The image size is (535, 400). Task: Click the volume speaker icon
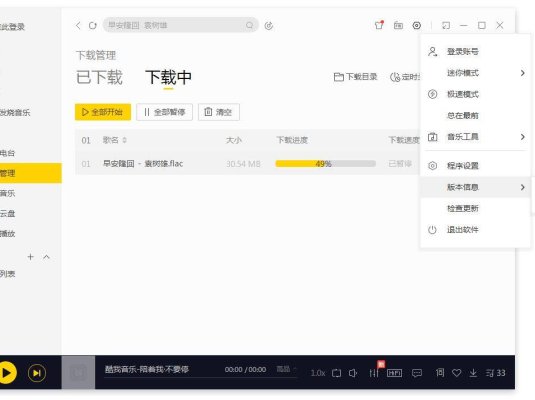tap(353, 373)
